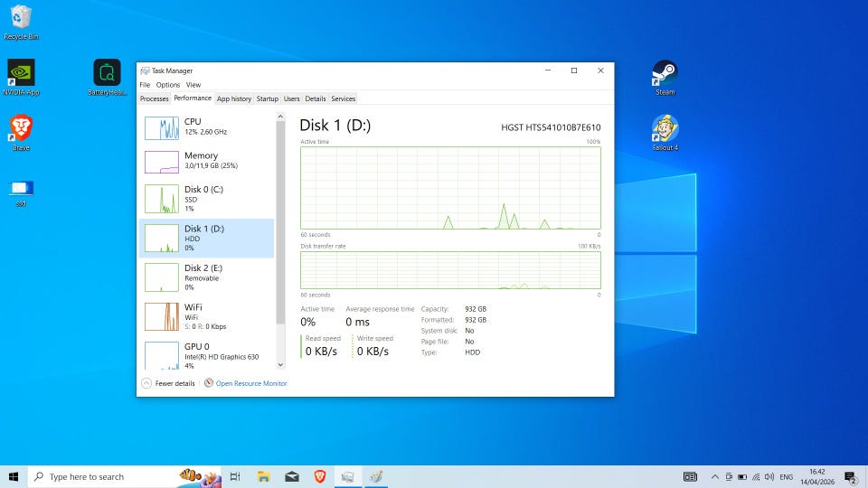
Task: Open the volume control tray icon
Action: point(769,476)
